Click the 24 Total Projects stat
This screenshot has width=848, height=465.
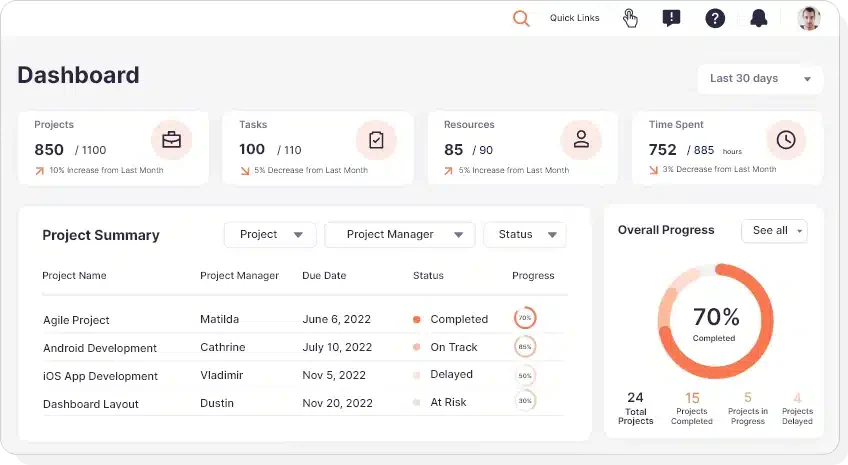pyautogui.click(x=635, y=408)
